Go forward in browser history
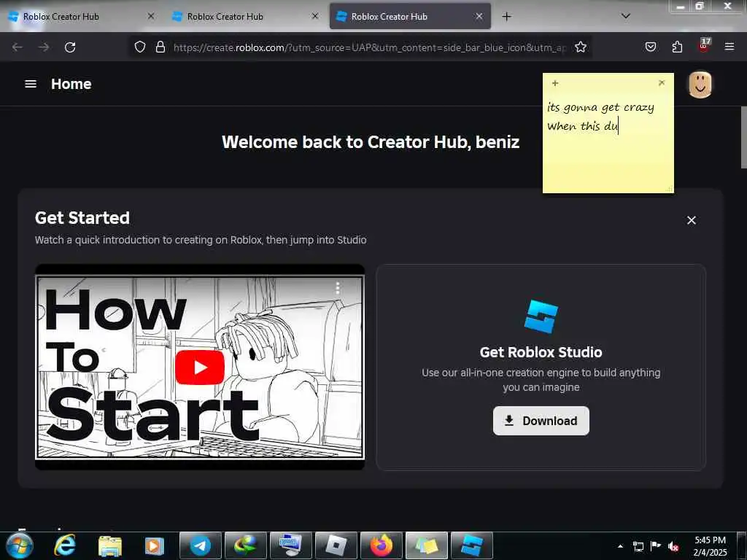Viewport: 747px width, 560px height. pos(44,47)
